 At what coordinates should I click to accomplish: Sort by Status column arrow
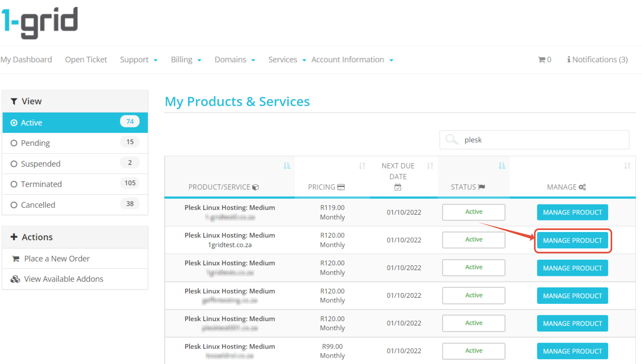pos(502,166)
